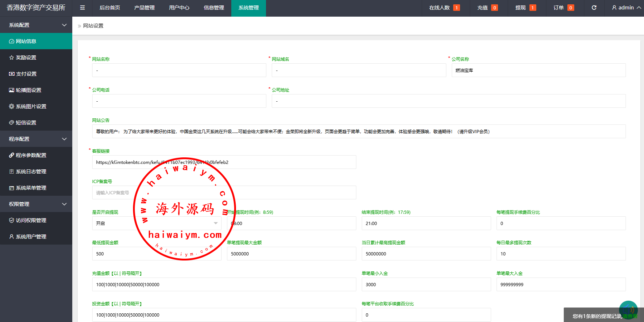Open 系统用户管理 with the user icon
The height and width of the screenshot is (322, 644).
[31, 237]
